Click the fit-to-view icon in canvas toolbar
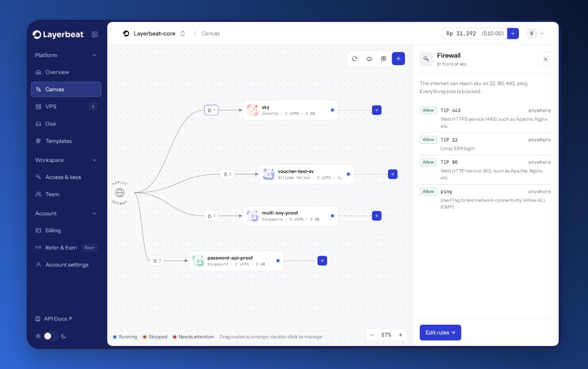The image size is (588, 369). tap(369, 59)
